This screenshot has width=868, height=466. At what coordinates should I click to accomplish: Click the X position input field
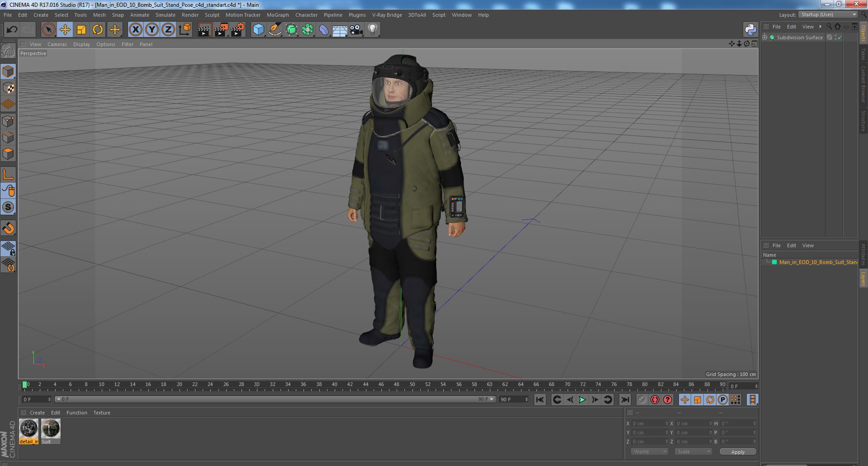coord(650,424)
